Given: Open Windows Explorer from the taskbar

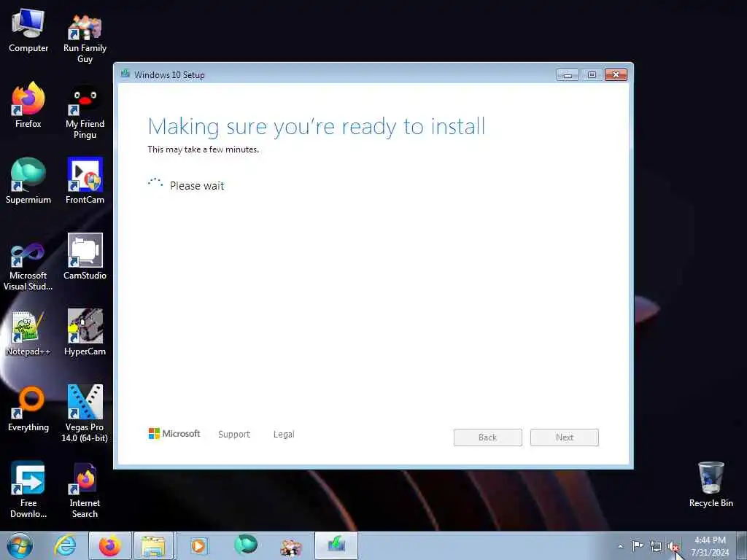Looking at the screenshot, I should point(154,545).
